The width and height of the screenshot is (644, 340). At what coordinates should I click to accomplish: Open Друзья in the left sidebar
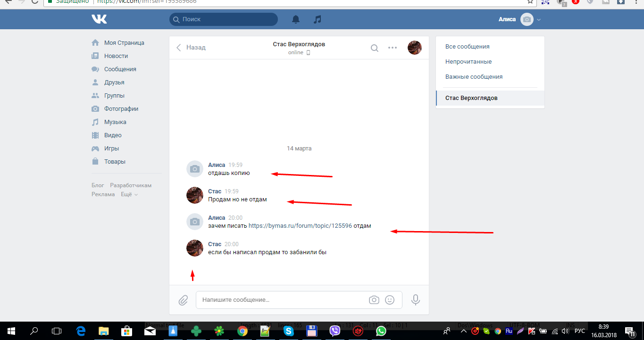click(114, 83)
